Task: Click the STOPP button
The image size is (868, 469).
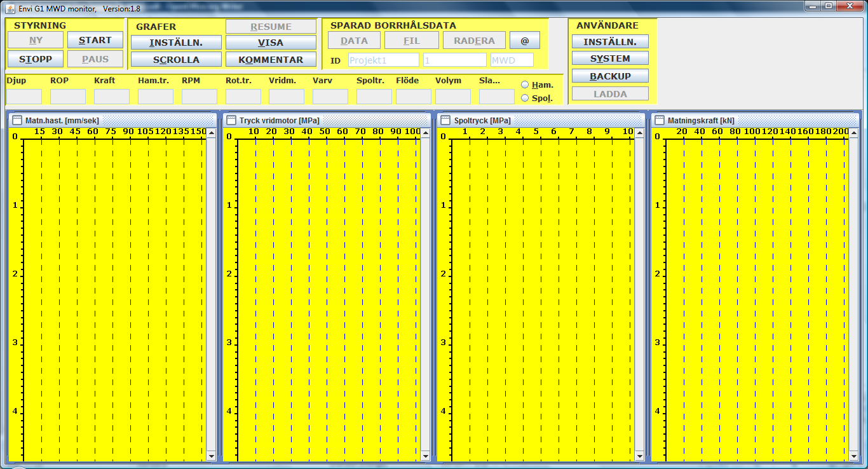Action: (x=36, y=59)
